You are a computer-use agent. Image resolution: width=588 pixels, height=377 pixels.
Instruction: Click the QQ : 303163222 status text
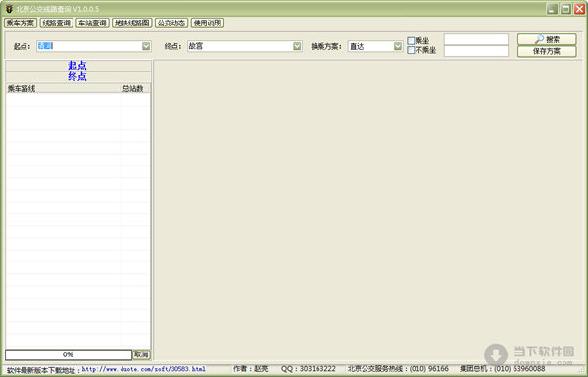click(x=309, y=369)
